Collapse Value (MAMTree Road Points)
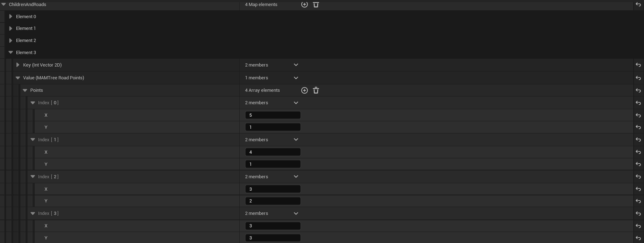The height and width of the screenshot is (243, 644). [x=18, y=78]
